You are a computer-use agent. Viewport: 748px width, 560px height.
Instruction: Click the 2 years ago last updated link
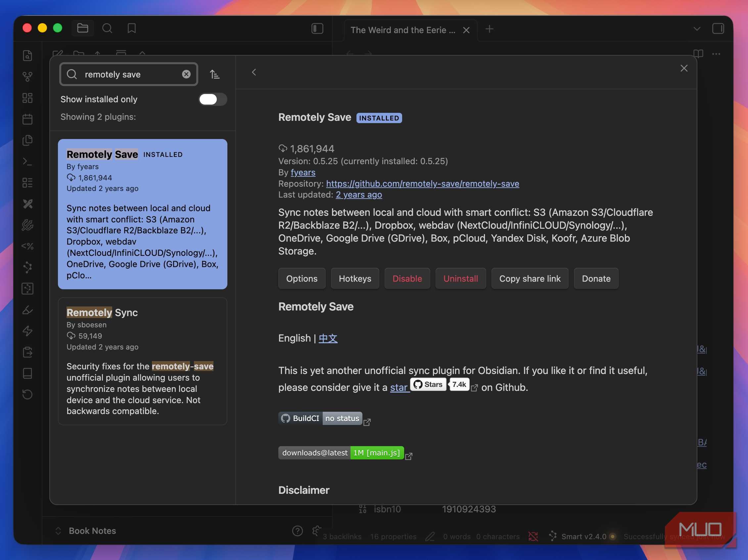coord(358,195)
